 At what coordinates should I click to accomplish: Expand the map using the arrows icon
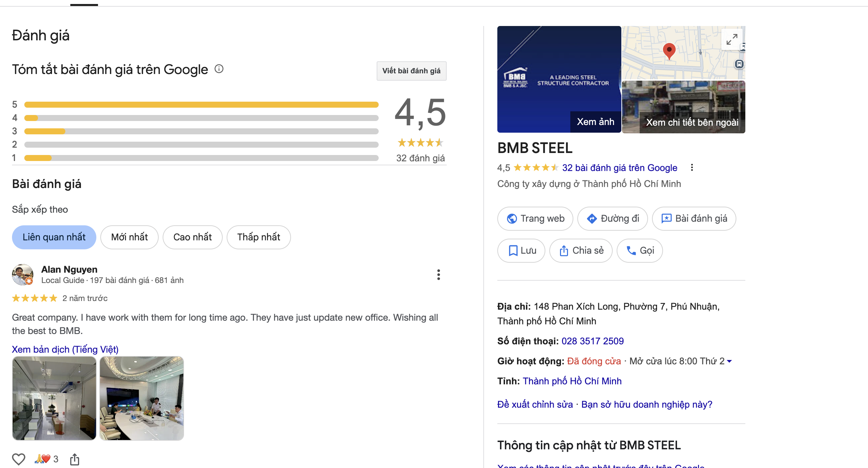[x=732, y=39]
